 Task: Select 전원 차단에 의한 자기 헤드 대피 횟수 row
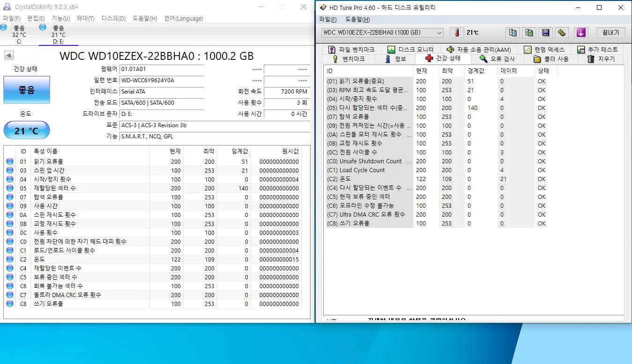point(153,241)
